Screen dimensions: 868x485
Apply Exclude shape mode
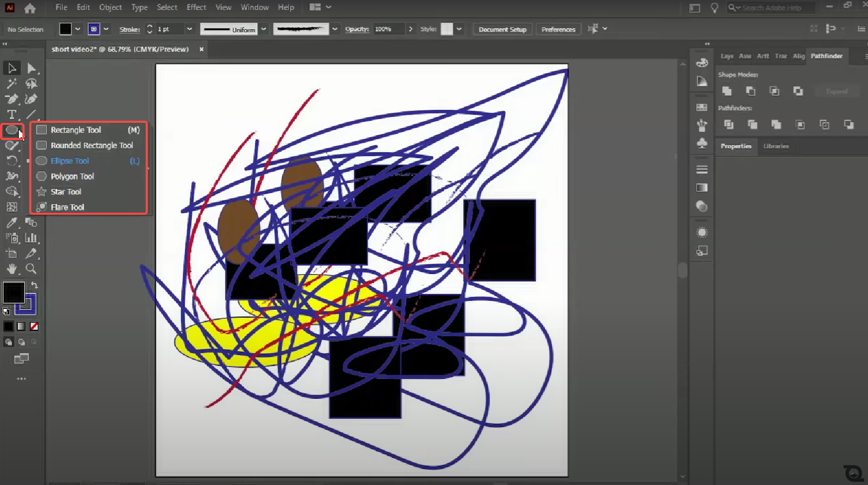[798, 91]
